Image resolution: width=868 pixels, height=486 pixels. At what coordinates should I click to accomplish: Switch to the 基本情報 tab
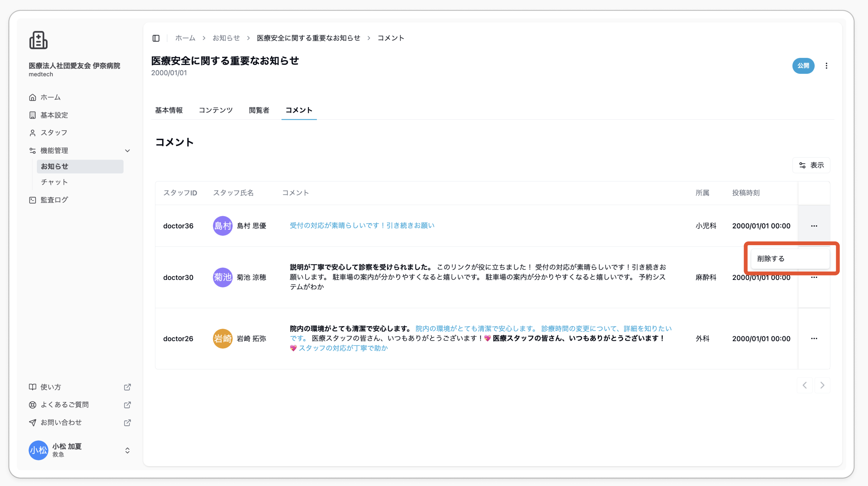pos(169,110)
